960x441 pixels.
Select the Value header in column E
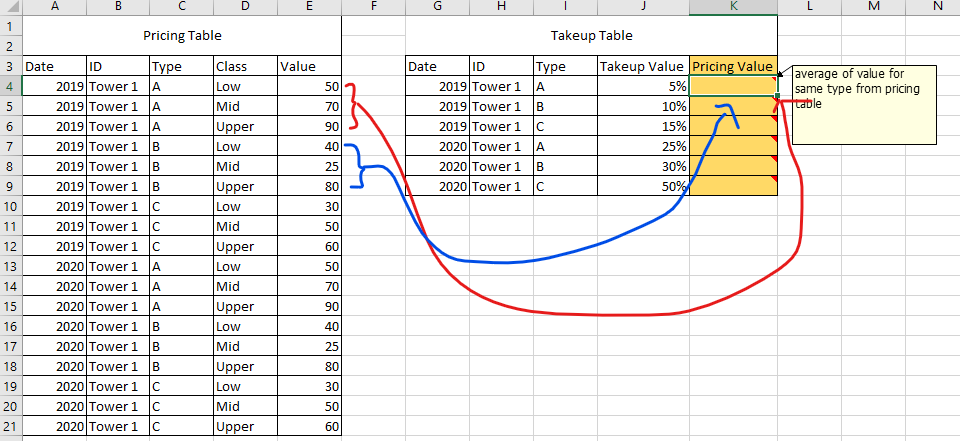point(309,66)
